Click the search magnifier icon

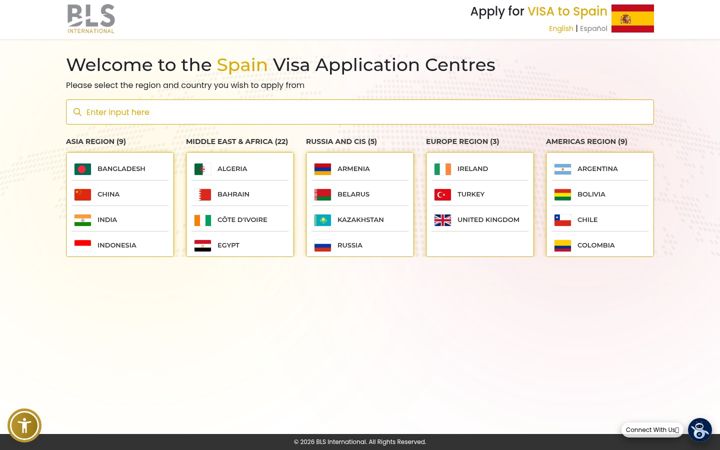click(x=77, y=112)
